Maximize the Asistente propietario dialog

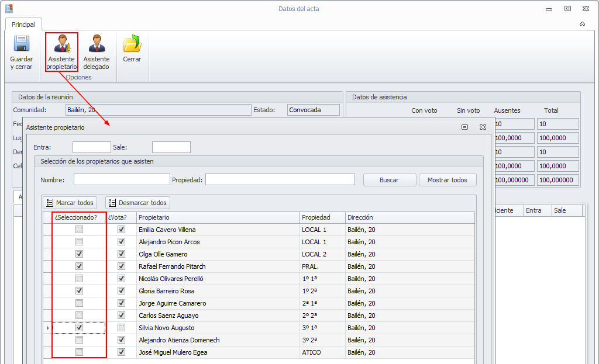[x=464, y=127]
